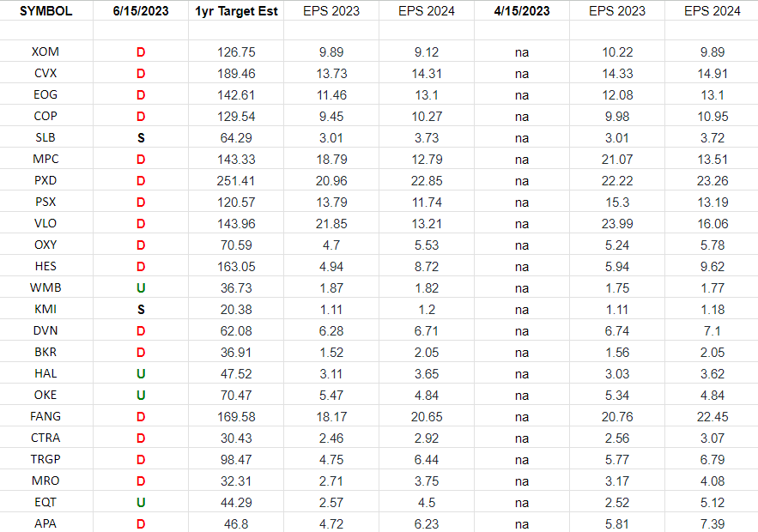Select the SYMBOL column header cell
Image resolution: width=758 pixels, height=532 pixels.
(45, 10)
